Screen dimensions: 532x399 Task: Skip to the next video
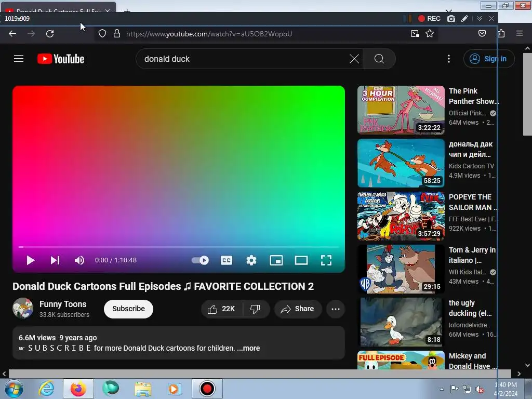(x=55, y=260)
